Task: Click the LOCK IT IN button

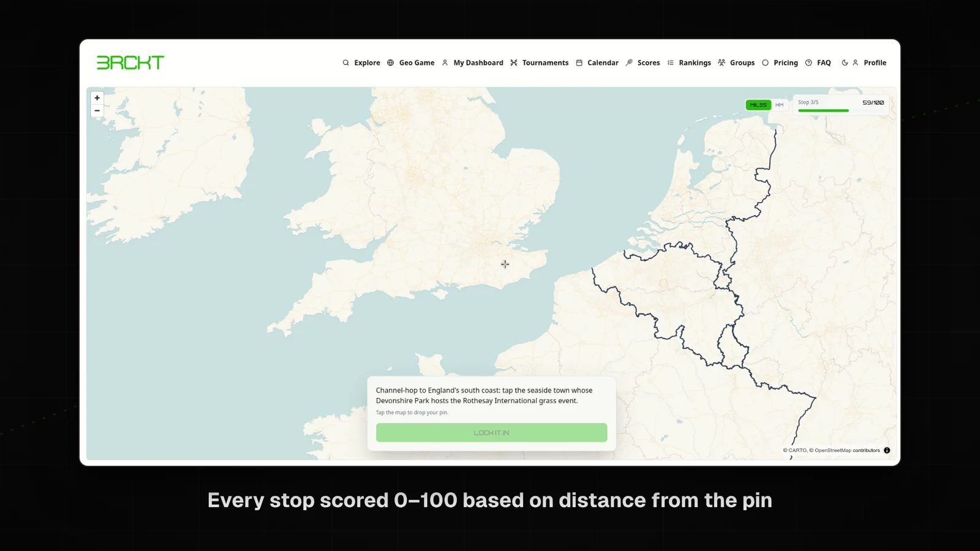Action: 491,433
